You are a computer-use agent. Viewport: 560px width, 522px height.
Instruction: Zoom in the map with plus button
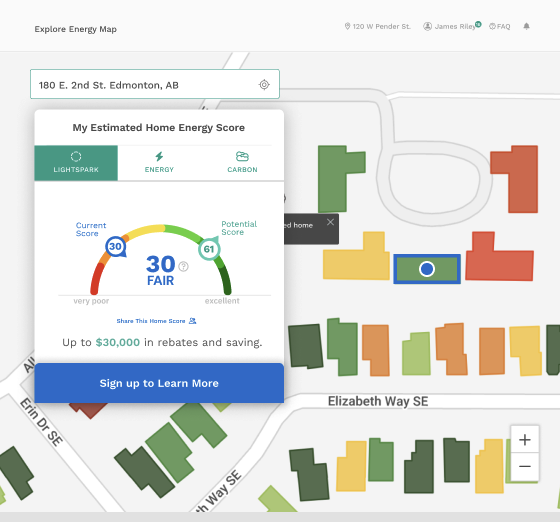[x=525, y=440]
